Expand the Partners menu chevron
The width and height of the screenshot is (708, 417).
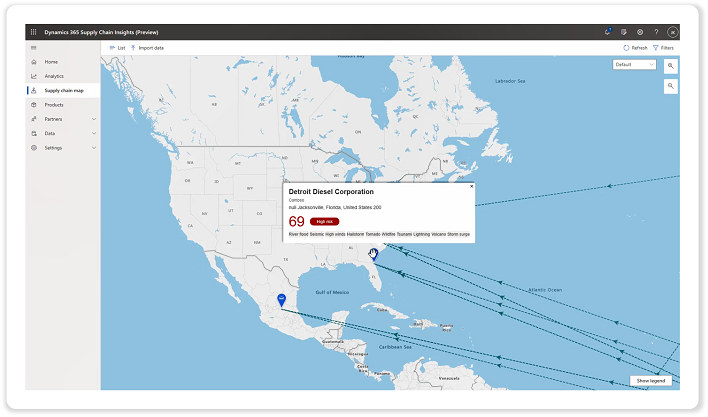coord(94,119)
